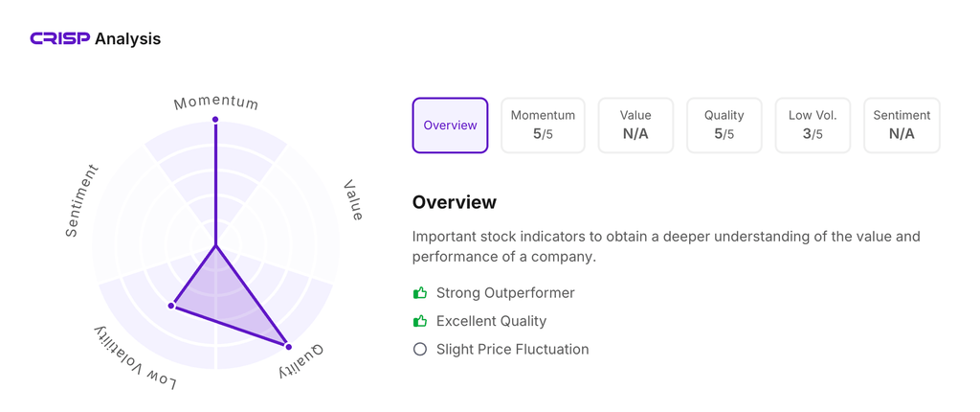Click the Strong Outperformer text
The image size is (980, 412).
coord(505,293)
